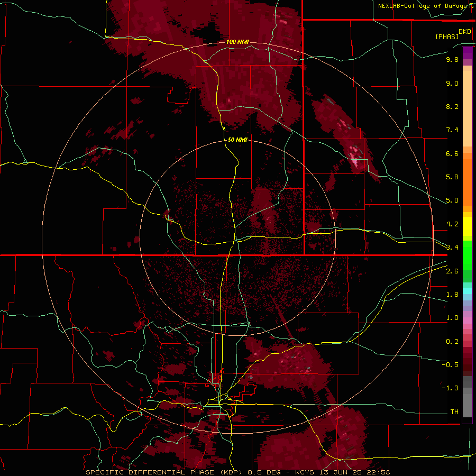Click the yellow segment of the color bar
This screenshot has height=476, width=476.
[467, 226]
